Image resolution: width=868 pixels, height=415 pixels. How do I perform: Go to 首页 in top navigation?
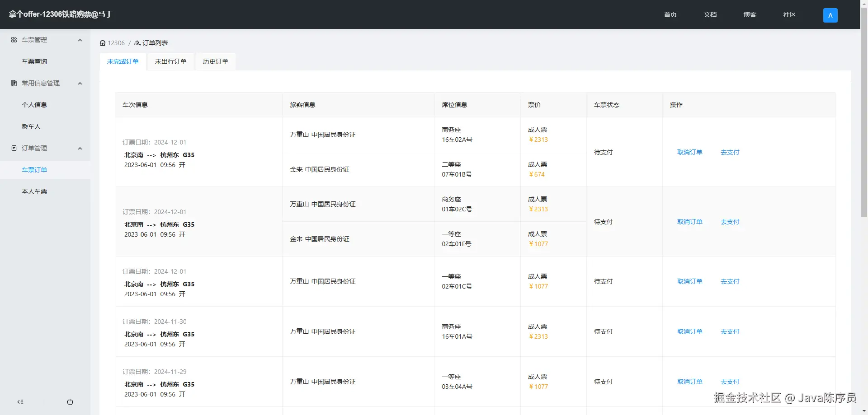670,14
